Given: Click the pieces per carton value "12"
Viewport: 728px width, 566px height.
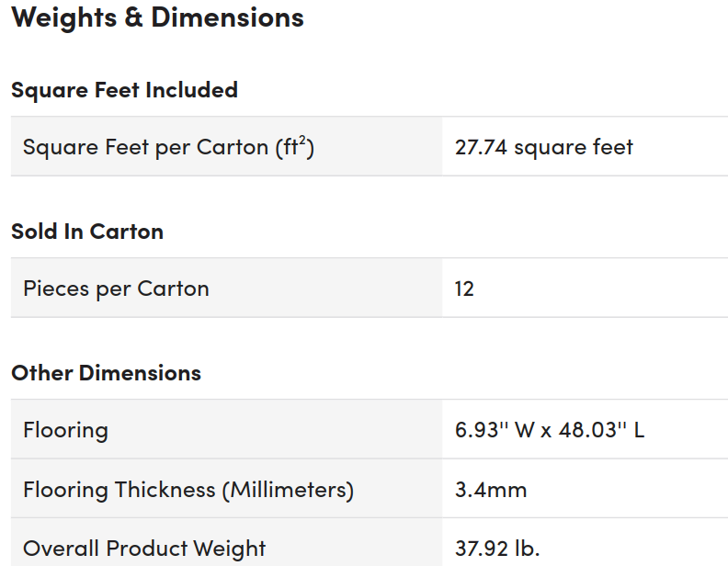Looking at the screenshot, I should (464, 289).
